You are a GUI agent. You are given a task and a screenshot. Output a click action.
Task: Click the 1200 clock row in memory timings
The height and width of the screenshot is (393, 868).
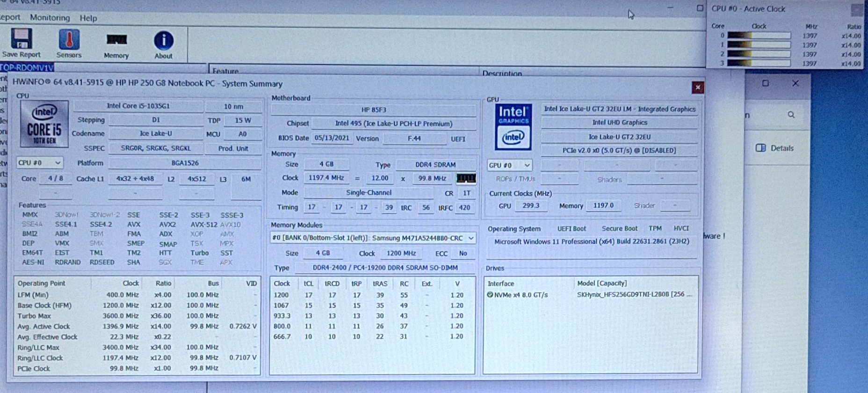click(372, 295)
